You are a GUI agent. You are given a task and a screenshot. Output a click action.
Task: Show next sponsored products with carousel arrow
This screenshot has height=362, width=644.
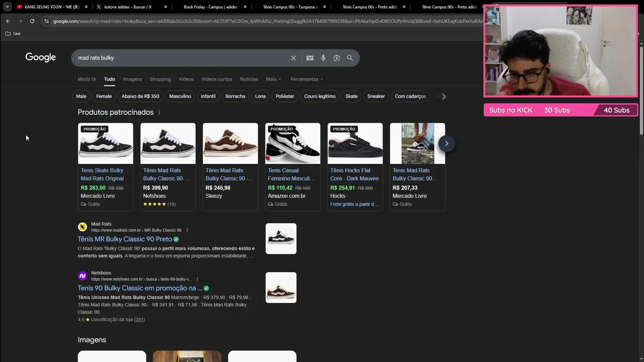point(446,143)
